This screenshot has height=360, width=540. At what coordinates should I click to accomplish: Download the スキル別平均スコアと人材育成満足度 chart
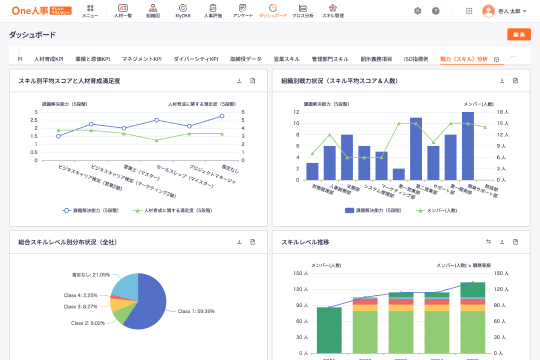pyautogui.click(x=239, y=81)
